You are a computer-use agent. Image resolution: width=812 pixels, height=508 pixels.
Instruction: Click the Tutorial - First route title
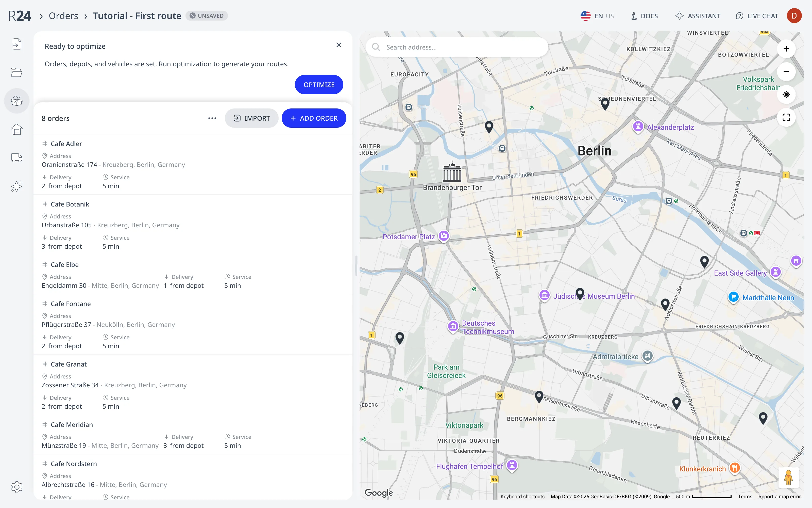point(137,16)
